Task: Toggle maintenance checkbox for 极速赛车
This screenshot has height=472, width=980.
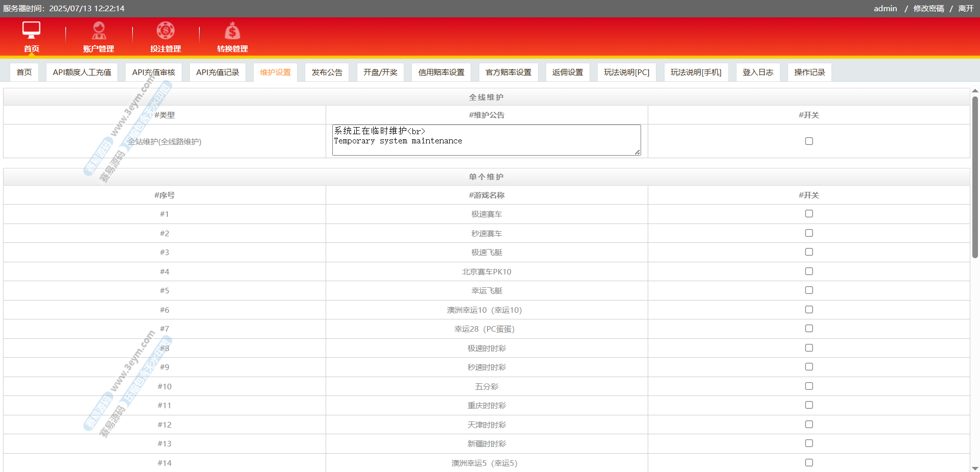Action: point(808,214)
